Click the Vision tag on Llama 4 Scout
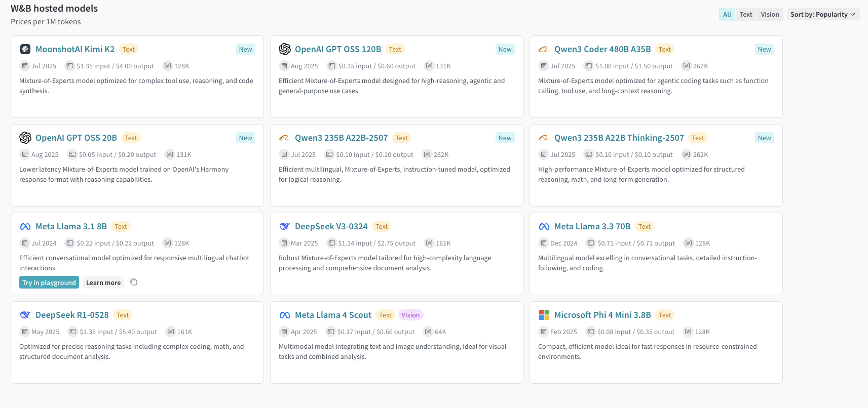Viewport: 868px width, 408px height. pos(410,315)
